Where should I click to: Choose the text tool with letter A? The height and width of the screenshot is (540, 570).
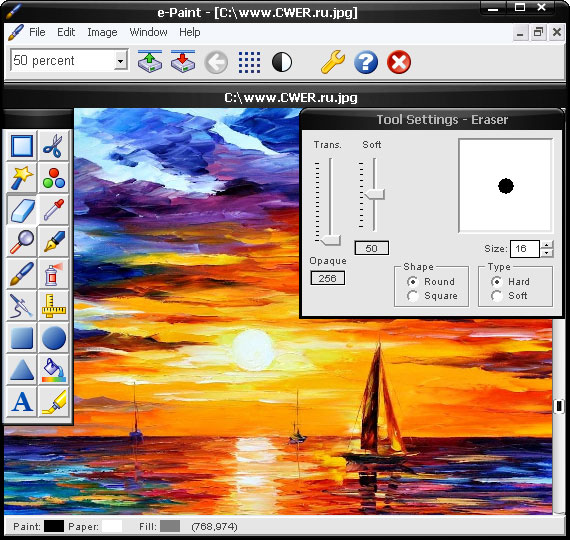pyautogui.click(x=22, y=401)
